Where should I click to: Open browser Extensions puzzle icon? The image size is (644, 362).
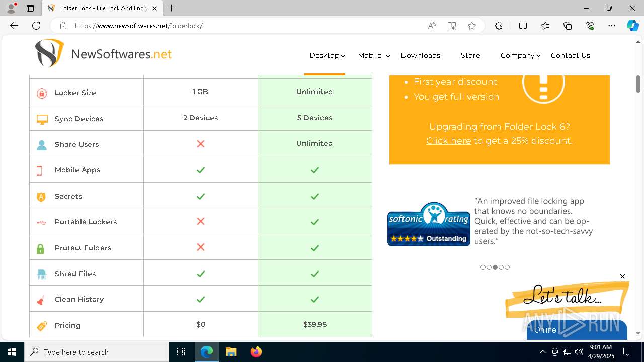[499, 26]
